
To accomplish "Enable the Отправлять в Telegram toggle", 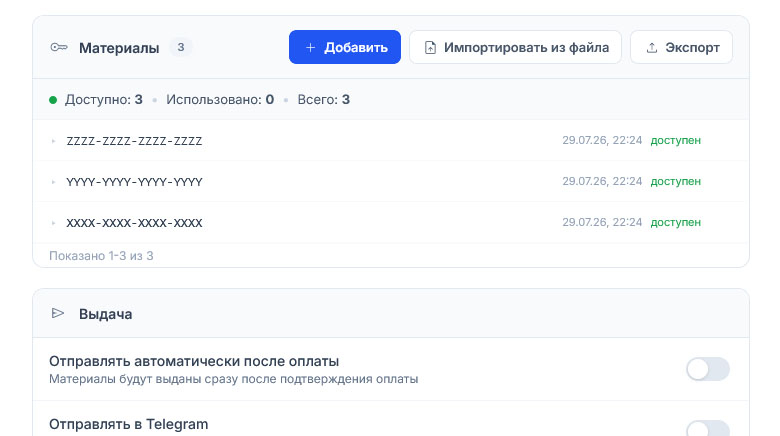I will (708, 429).
